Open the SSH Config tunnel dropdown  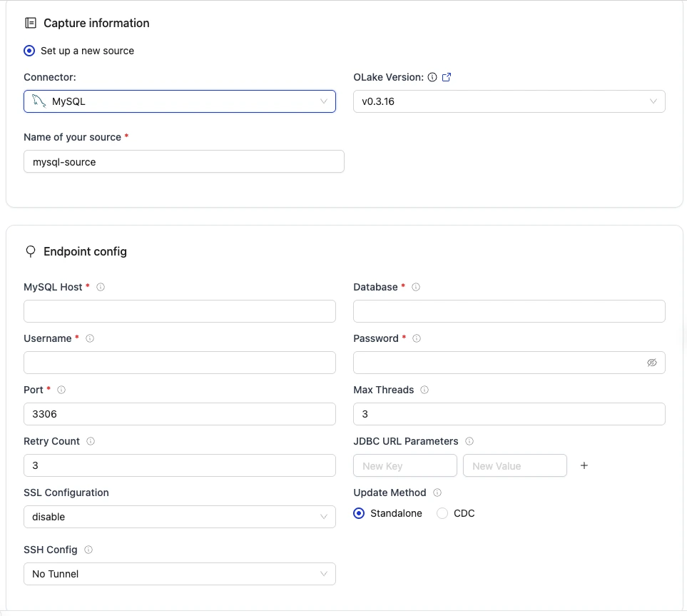(x=179, y=573)
